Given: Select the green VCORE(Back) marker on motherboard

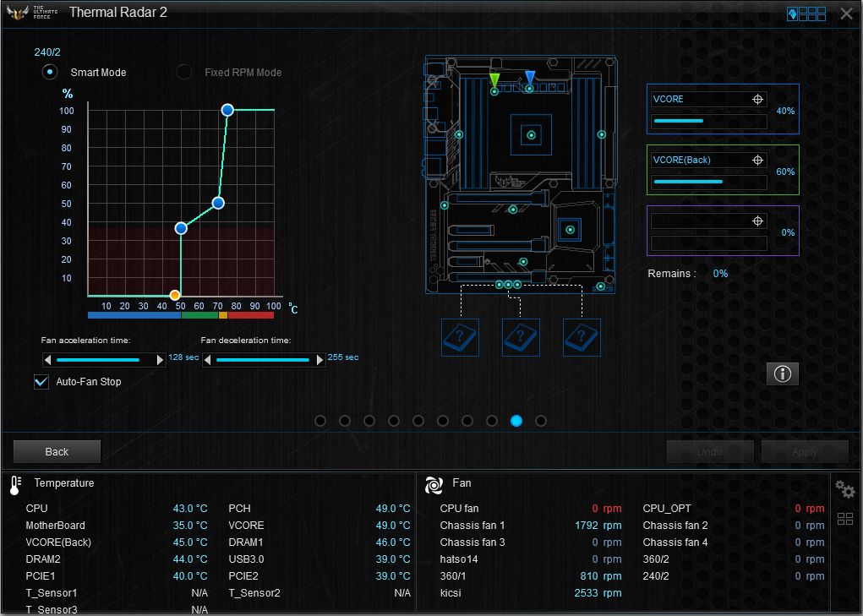Looking at the screenshot, I should pyautogui.click(x=494, y=79).
